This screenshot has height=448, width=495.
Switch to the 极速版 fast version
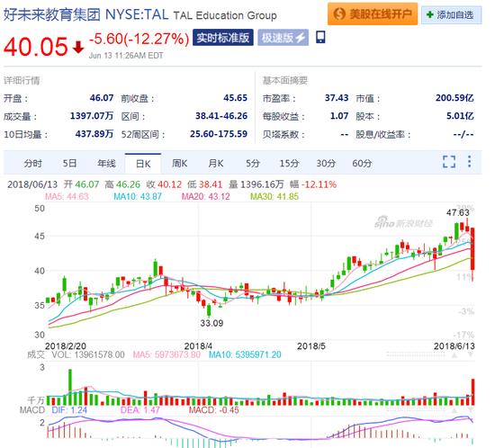pos(283,38)
